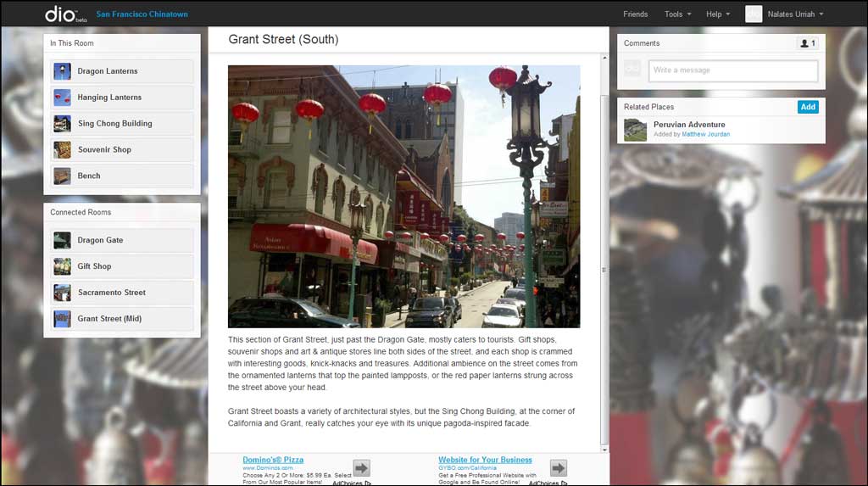Open Peruvian Adventure thumbnail
This screenshot has width=868, height=486.
coord(635,131)
